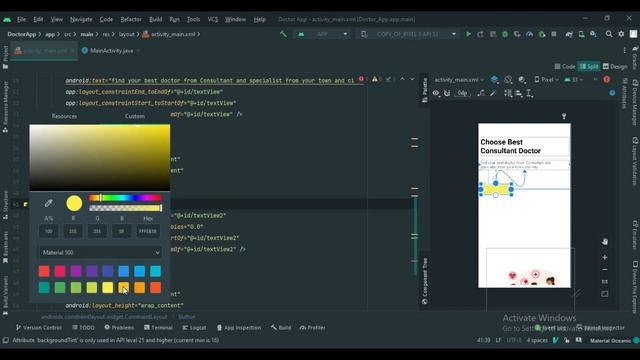Click the red error indicator in design toolbar
This screenshot has width=640, height=360.
[x=607, y=80]
